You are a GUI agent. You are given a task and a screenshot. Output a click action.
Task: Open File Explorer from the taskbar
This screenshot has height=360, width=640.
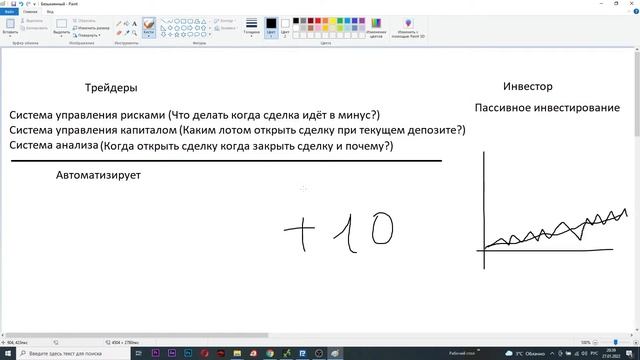237,353
